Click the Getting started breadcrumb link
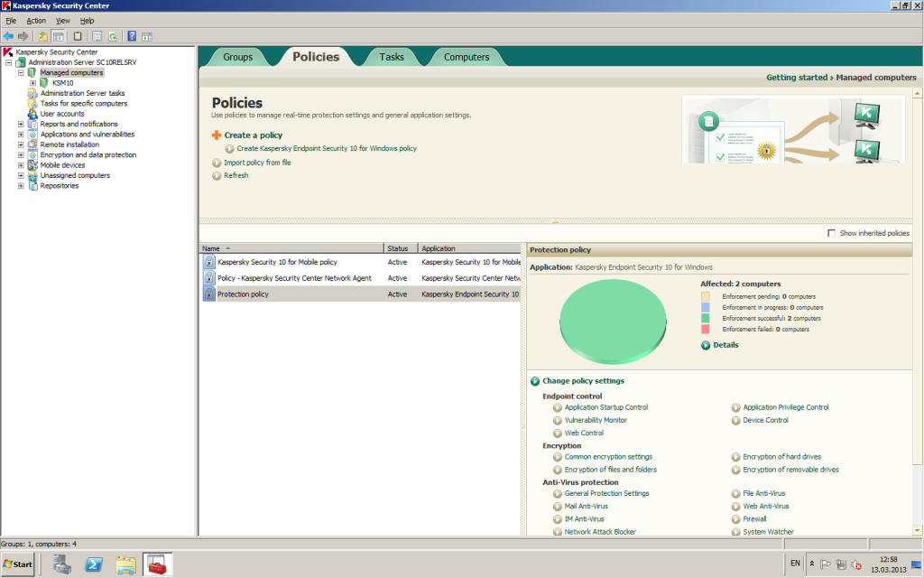 tap(797, 78)
